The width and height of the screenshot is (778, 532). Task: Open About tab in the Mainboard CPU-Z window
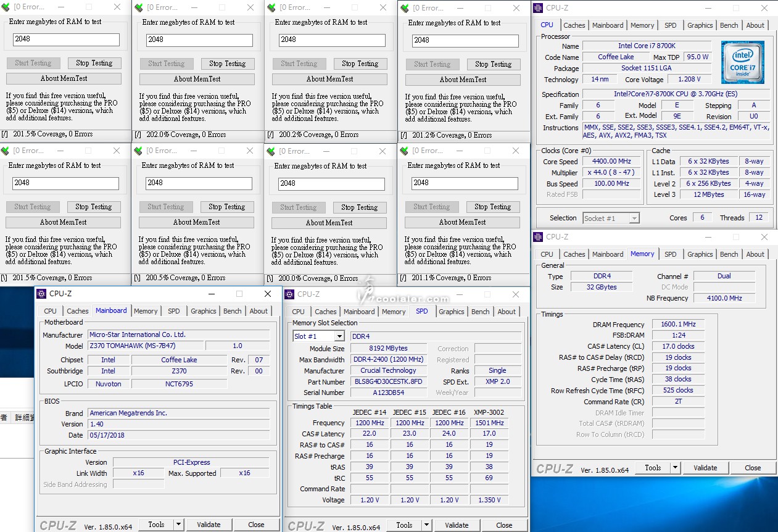259,311
